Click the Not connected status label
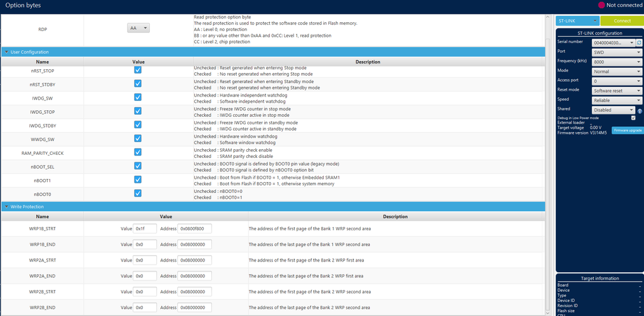The image size is (644, 316). [x=624, y=5]
